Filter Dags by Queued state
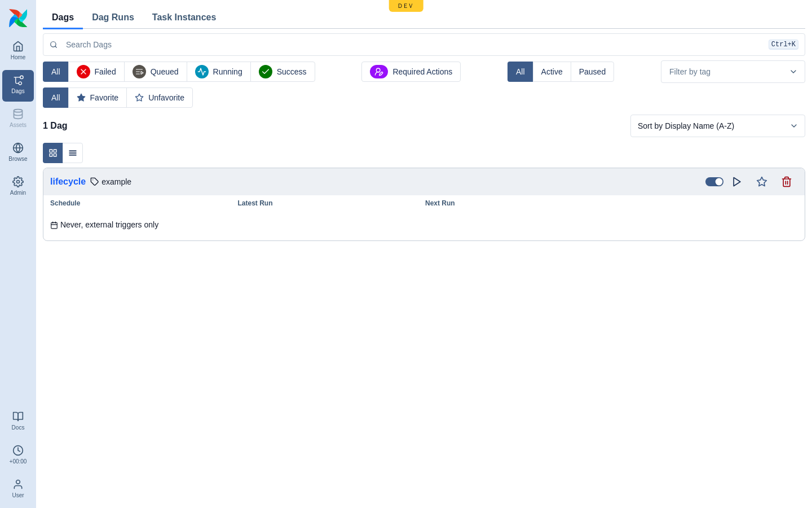812x508 pixels. (156, 72)
